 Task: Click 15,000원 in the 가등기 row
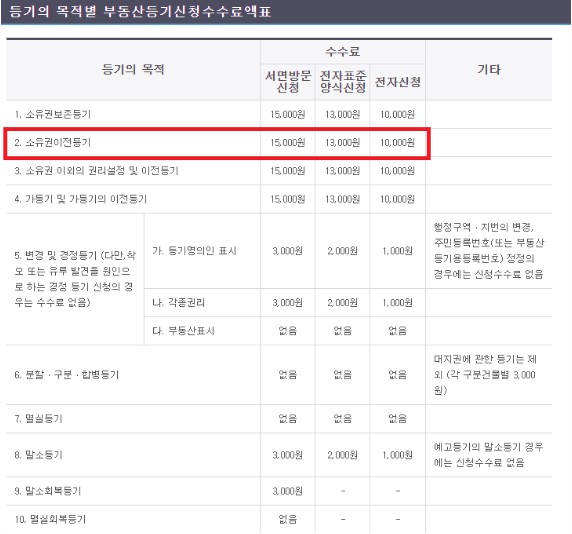click(x=288, y=199)
